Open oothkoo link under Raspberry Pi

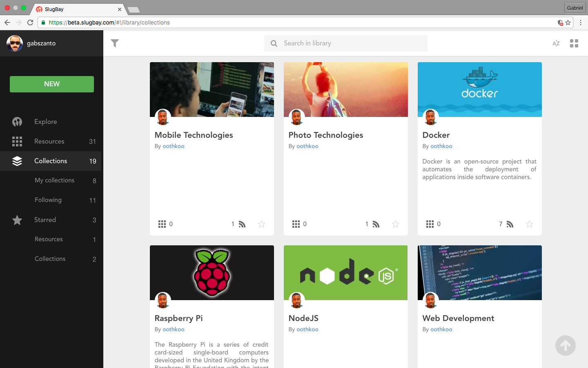(x=174, y=329)
